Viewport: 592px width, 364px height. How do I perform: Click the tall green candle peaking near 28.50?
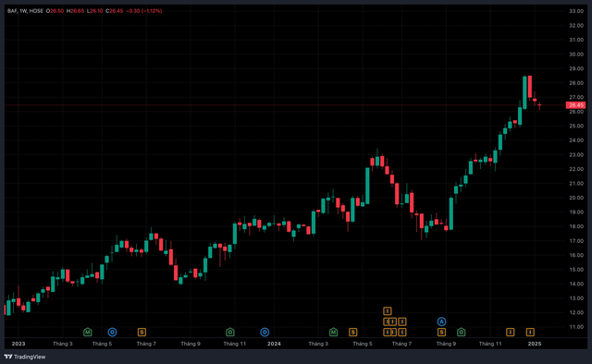(524, 92)
